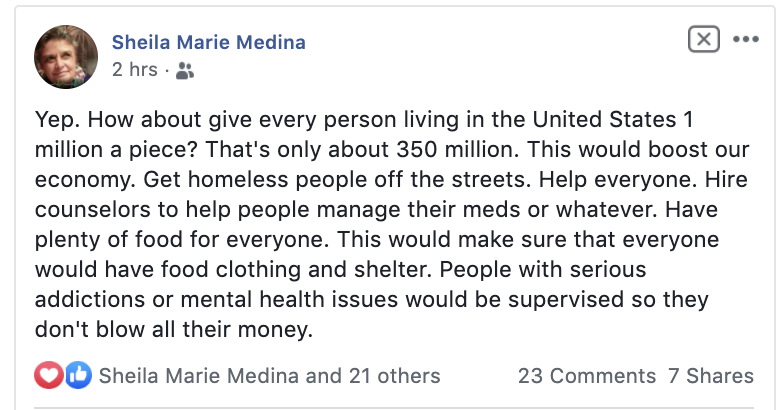This screenshot has width=778, height=410.
Task: Open the Sheila Marie Medina author name link
Action: tap(208, 42)
